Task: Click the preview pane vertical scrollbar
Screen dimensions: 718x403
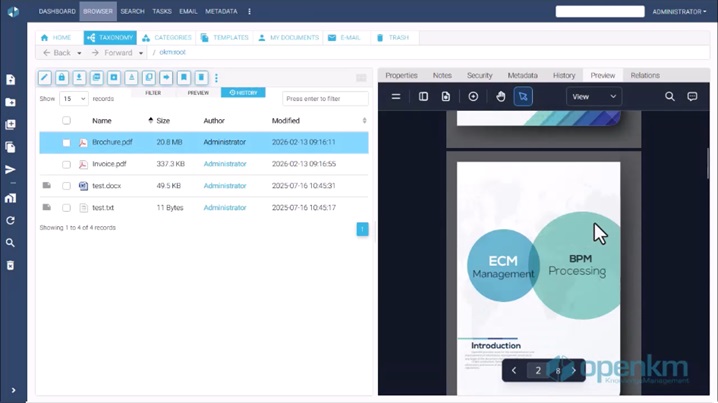Action: [x=707, y=163]
